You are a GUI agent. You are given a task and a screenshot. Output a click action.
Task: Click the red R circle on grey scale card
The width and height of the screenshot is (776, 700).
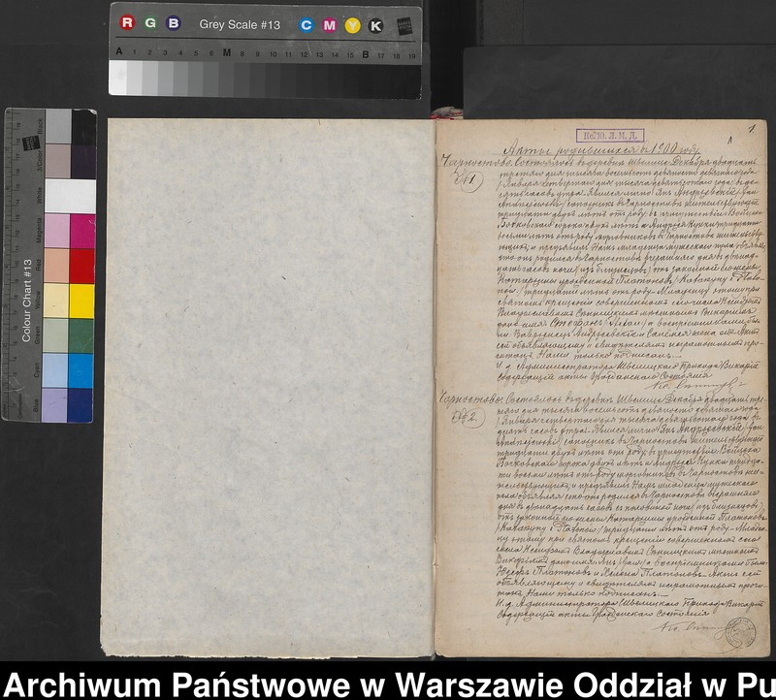(127, 22)
